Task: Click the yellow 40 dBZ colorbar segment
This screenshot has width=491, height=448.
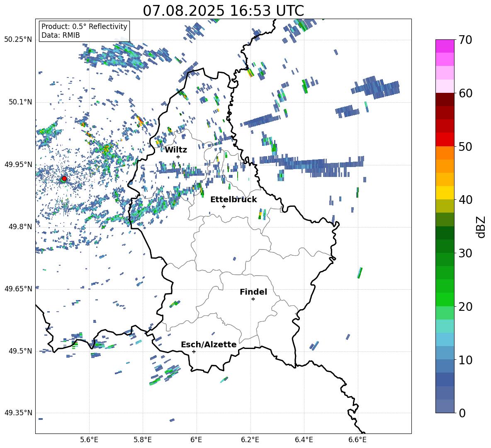Action: (x=445, y=193)
